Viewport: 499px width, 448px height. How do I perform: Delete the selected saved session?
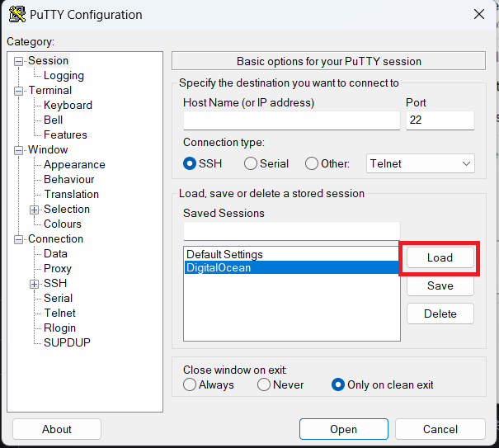click(x=440, y=314)
